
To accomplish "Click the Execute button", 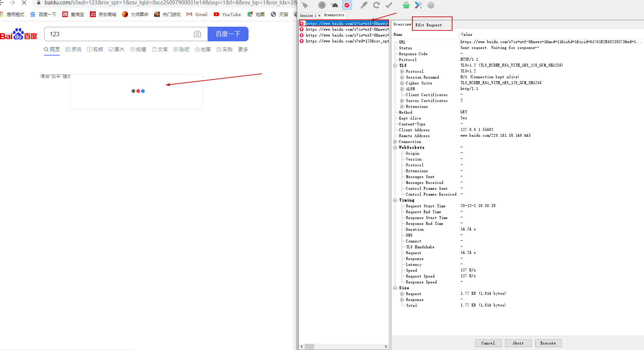I will coord(548,343).
